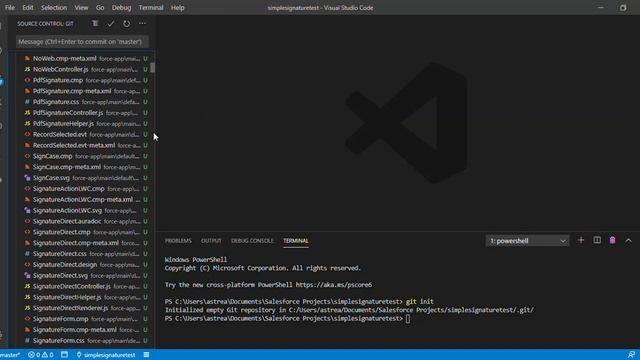Click the window icon in status bar
The image size is (640, 360).
64,355
